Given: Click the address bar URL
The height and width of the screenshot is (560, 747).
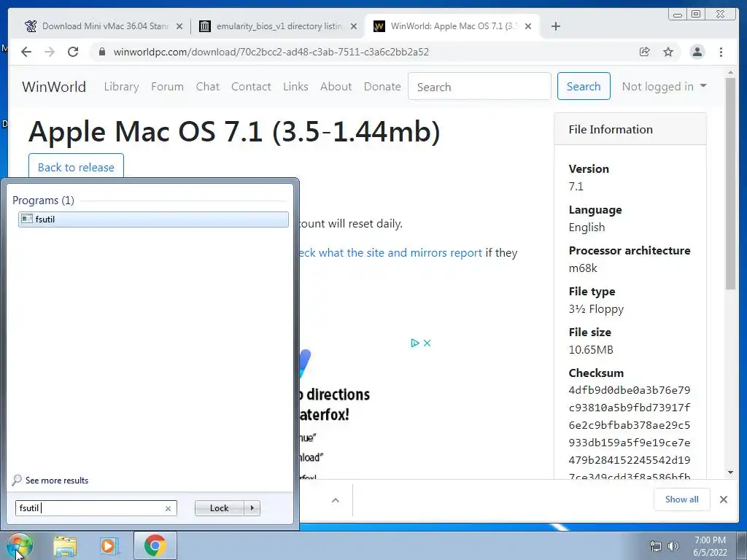Looking at the screenshot, I should click(271, 52).
